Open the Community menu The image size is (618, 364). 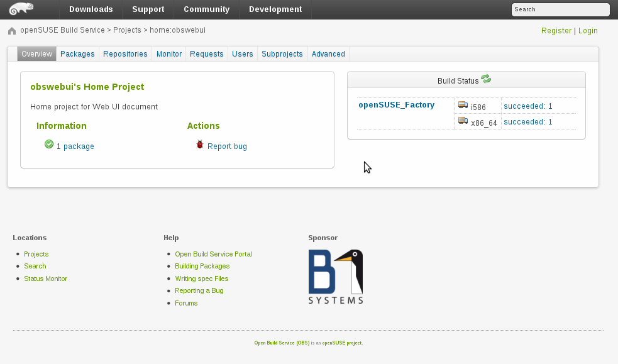206,9
